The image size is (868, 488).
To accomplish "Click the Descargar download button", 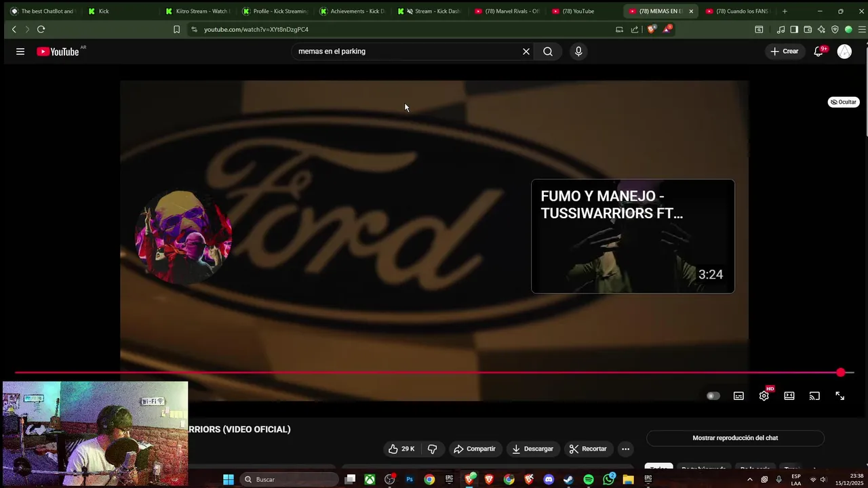I will coord(532,449).
